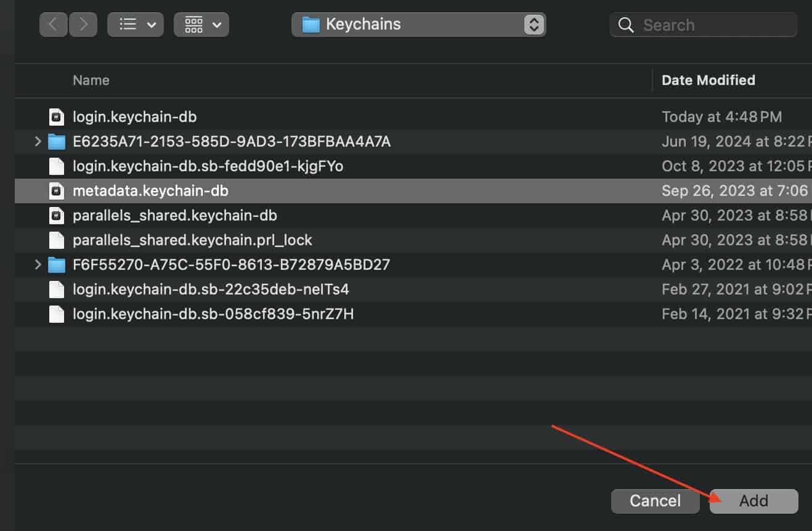This screenshot has width=812, height=531.
Task: Select parallels_shared.keychain.prl_lock file
Action: click(x=192, y=240)
